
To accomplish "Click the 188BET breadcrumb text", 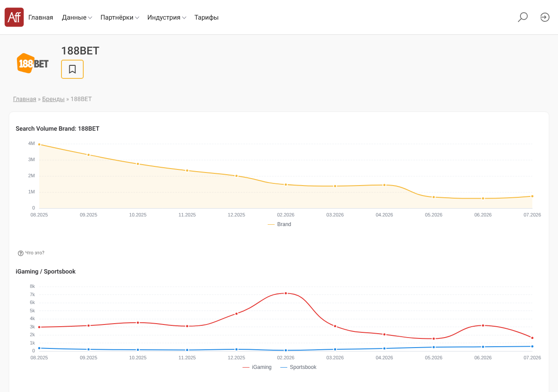I will (x=81, y=99).
